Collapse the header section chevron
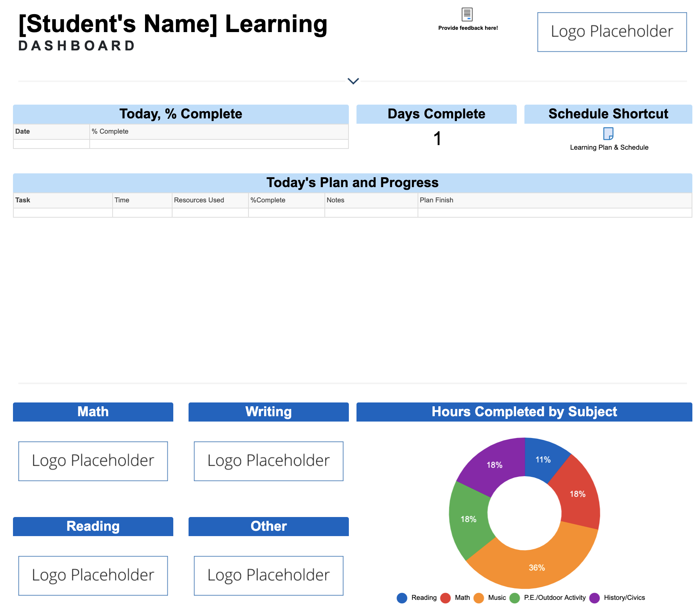Image resolution: width=700 pixels, height=614 pixels. pyautogui.click(x=353, y=81)
